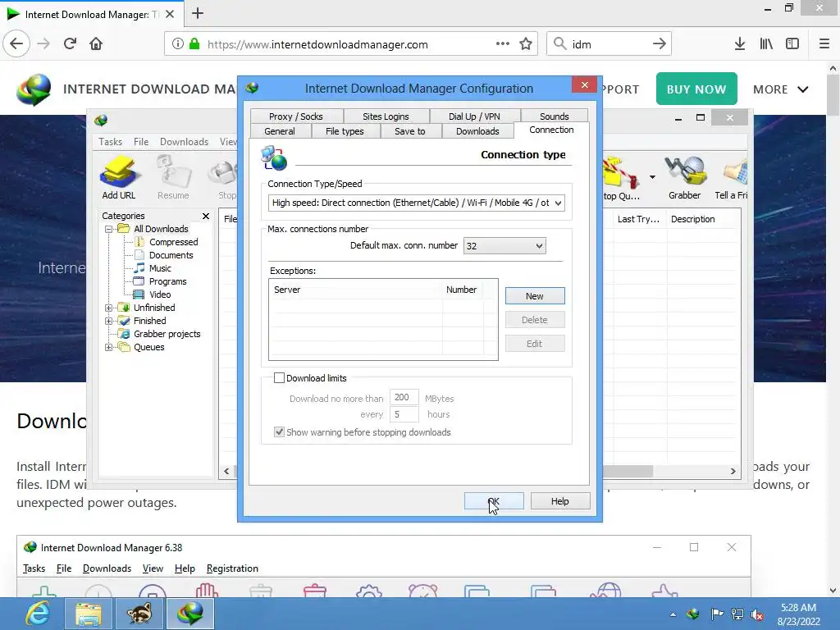This screenshot has height=630, width=840.
Task: Open the Firefox library icon
Action: 766,44
